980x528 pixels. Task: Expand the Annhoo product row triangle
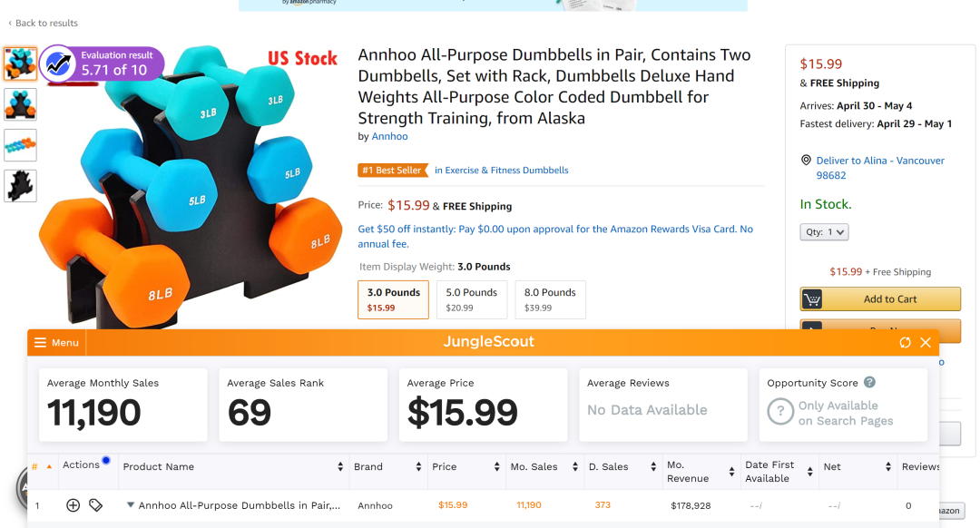click(131, 505)
